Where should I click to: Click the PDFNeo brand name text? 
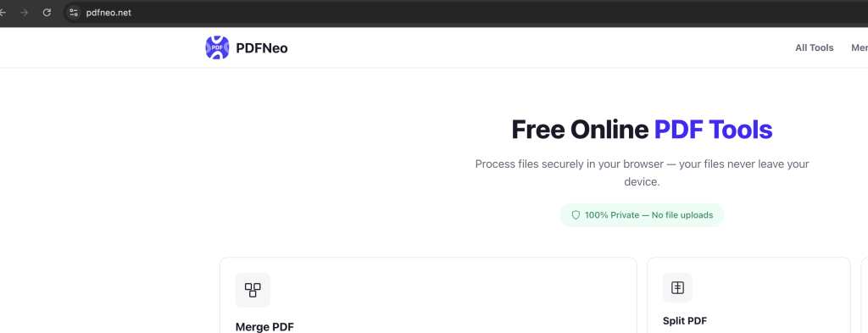262,48
